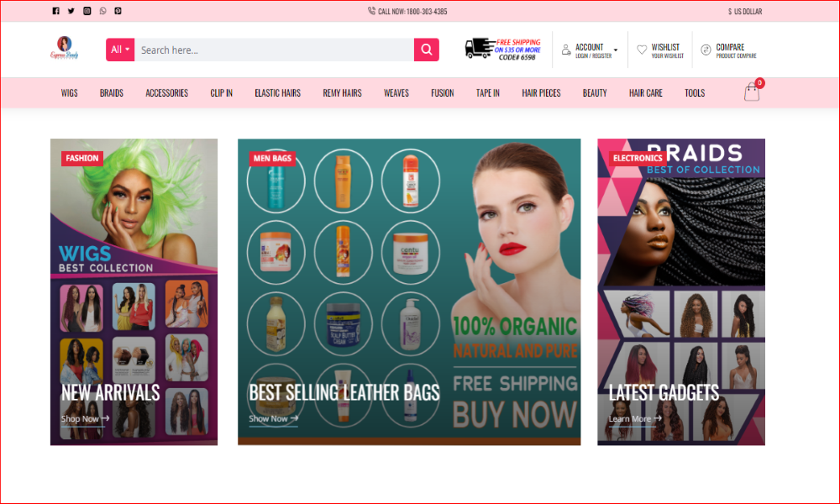Screen dimensions: 840x504
Task: Open the US Dollar currency selector
Action: tap(745, 11)
